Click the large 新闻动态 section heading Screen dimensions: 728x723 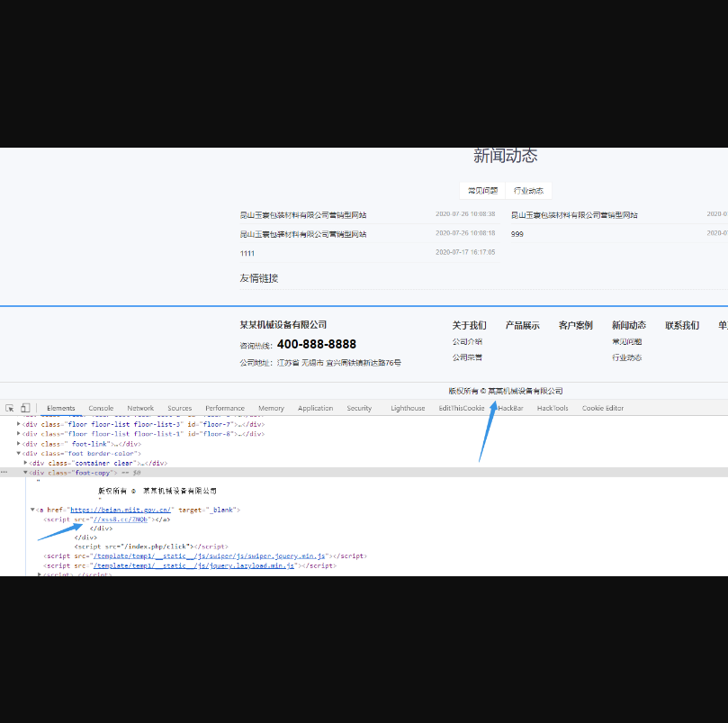pyautogui.click(x=506, y=156)
